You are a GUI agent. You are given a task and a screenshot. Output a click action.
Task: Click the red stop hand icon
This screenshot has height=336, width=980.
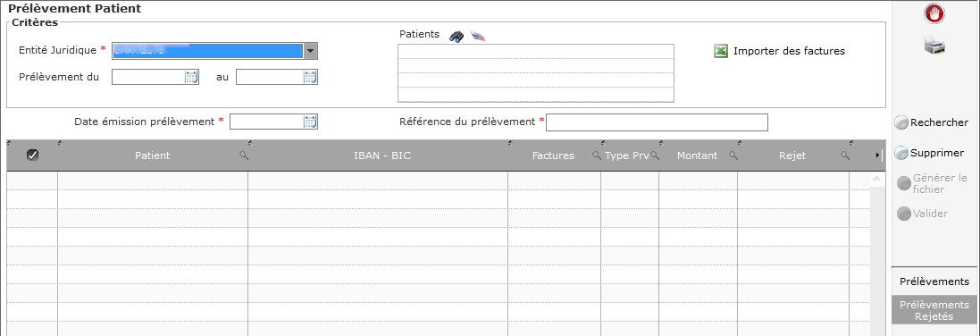click(x=934, y=13)
